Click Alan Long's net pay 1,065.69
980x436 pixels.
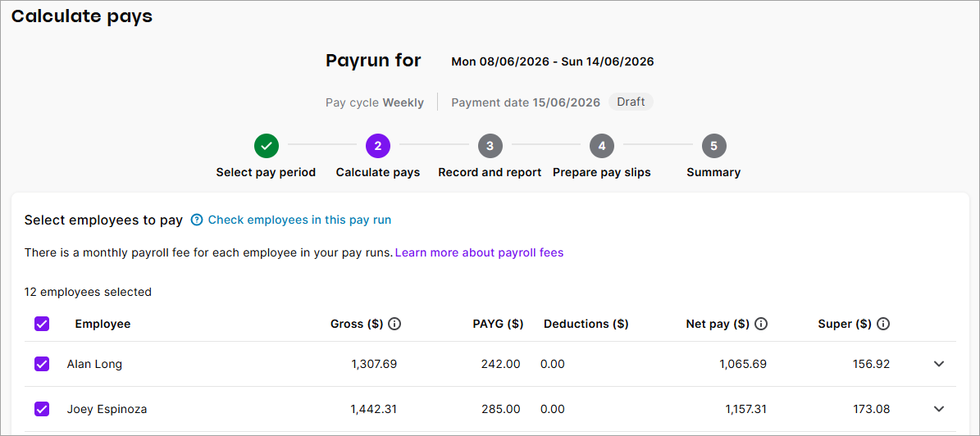point(743,364)
